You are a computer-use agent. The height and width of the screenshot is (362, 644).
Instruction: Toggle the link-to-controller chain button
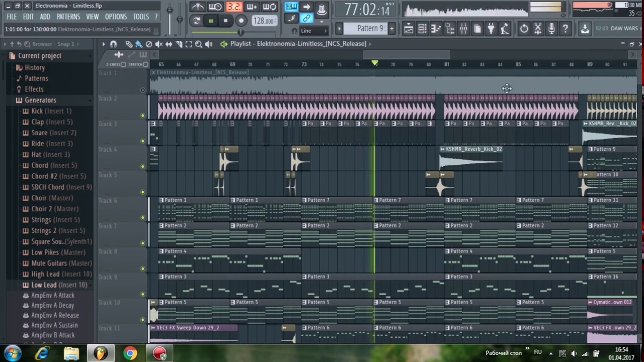tap(306, 19)
